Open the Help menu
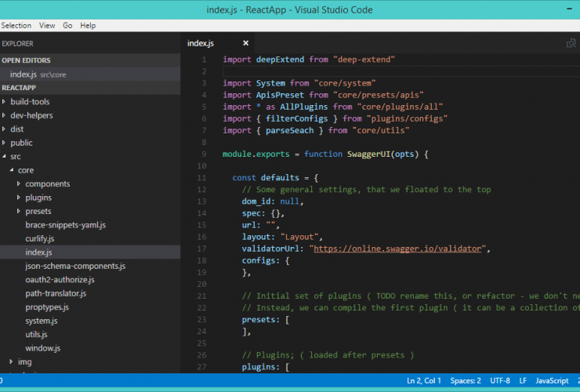Image resolution: width=580 pixels, height=392 pixels. (x=88, y=25)
